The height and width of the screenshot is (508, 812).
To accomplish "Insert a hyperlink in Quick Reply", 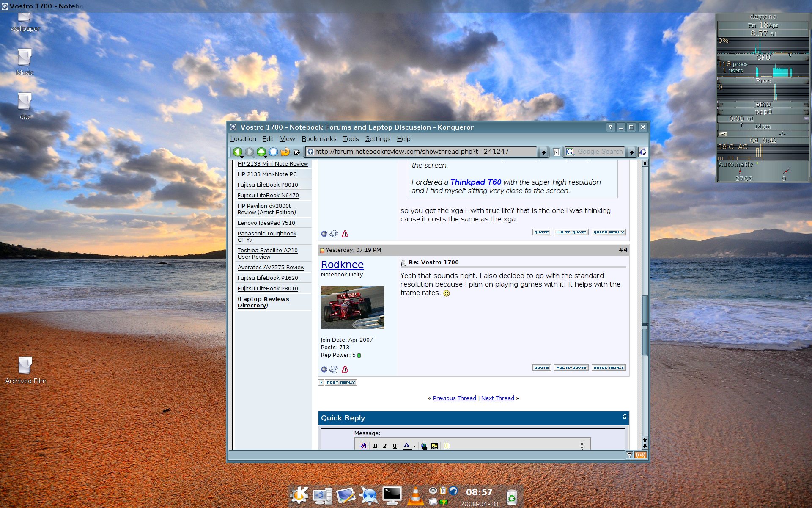I will 424,446.
